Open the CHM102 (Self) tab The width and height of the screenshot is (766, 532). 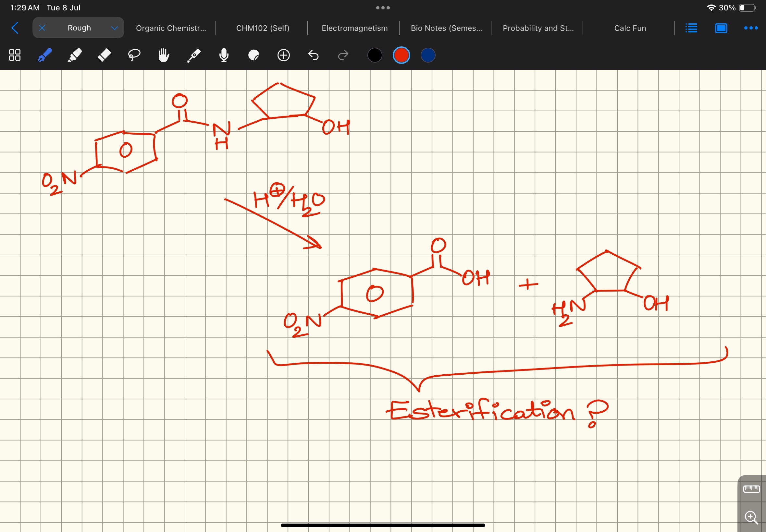coord(263,28)
